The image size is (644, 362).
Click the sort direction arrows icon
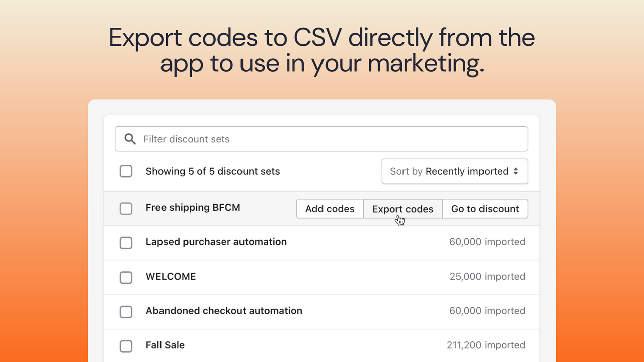[x=516, y=171]
